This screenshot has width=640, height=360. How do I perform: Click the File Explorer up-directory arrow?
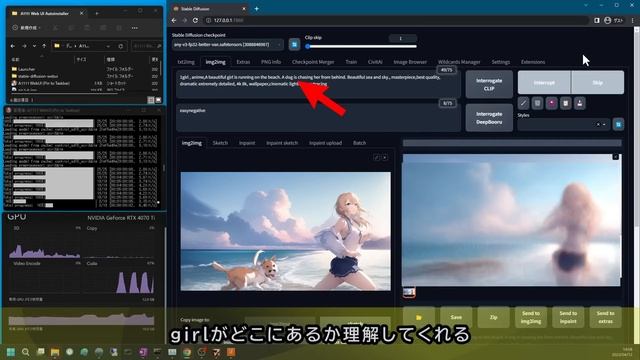point(44,46)
